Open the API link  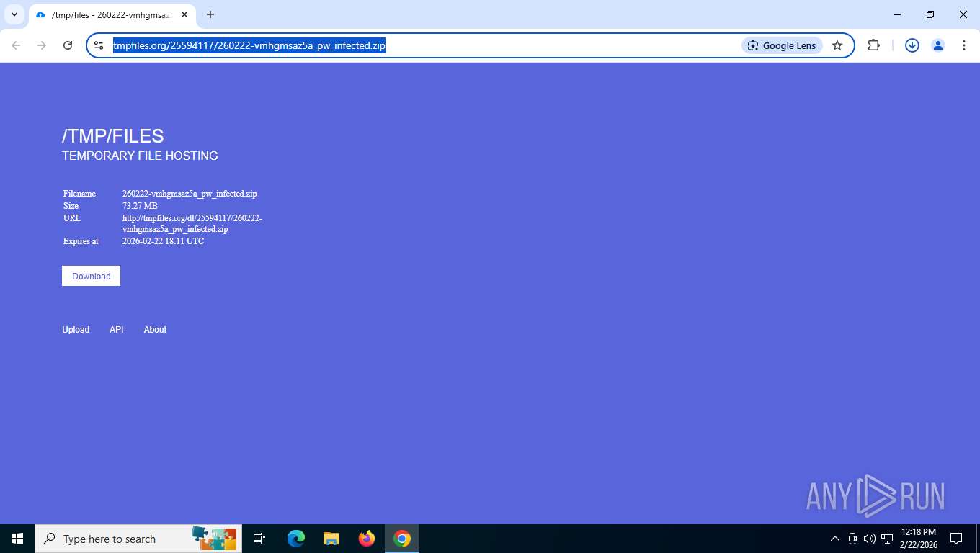tap(117, 330)
